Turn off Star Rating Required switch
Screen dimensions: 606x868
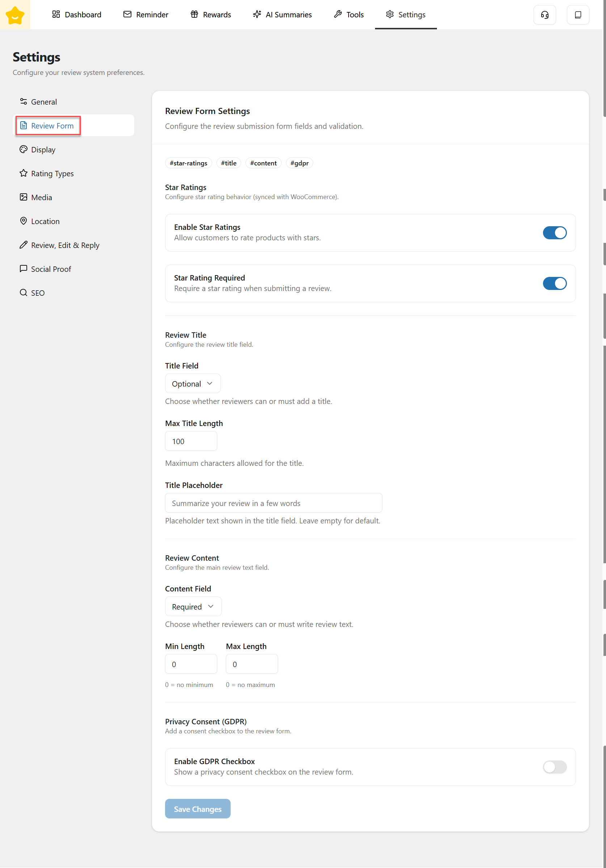(554, 283)
